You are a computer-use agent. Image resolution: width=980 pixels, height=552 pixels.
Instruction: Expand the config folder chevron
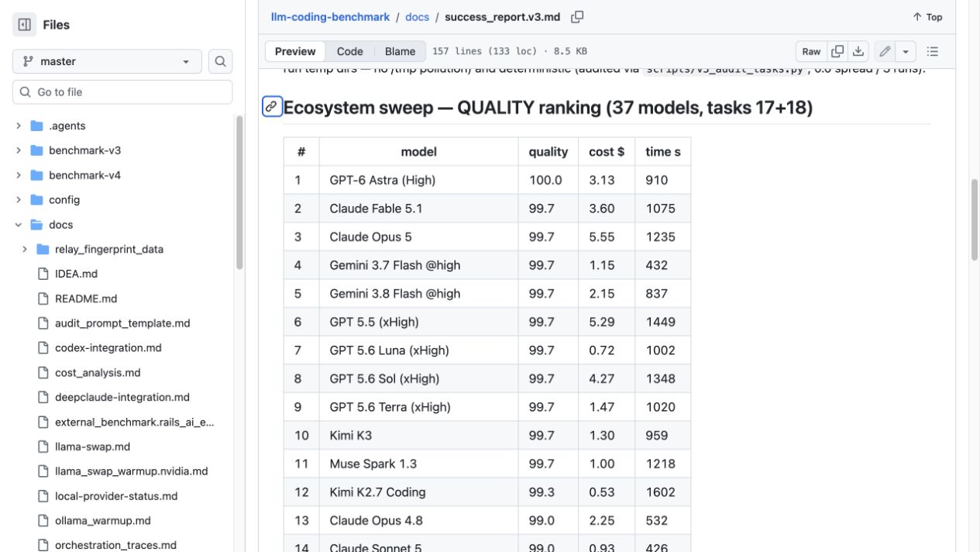19,200
